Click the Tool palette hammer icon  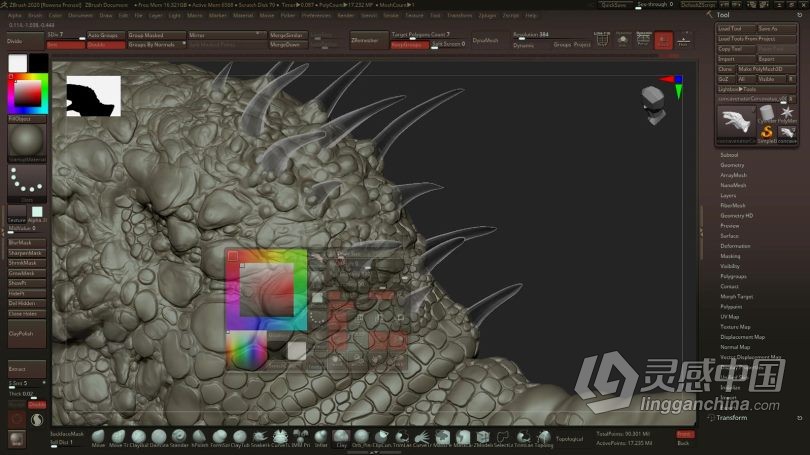(x=710, y=14)
